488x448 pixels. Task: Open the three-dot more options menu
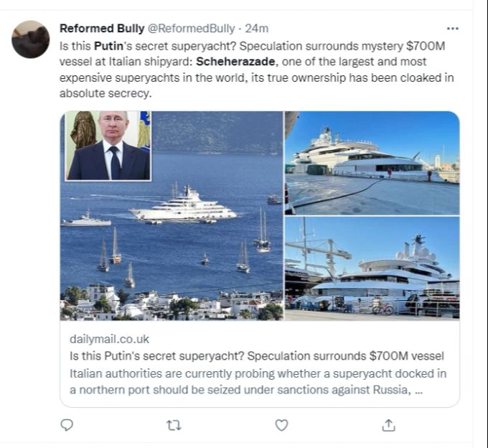point(452,29)
